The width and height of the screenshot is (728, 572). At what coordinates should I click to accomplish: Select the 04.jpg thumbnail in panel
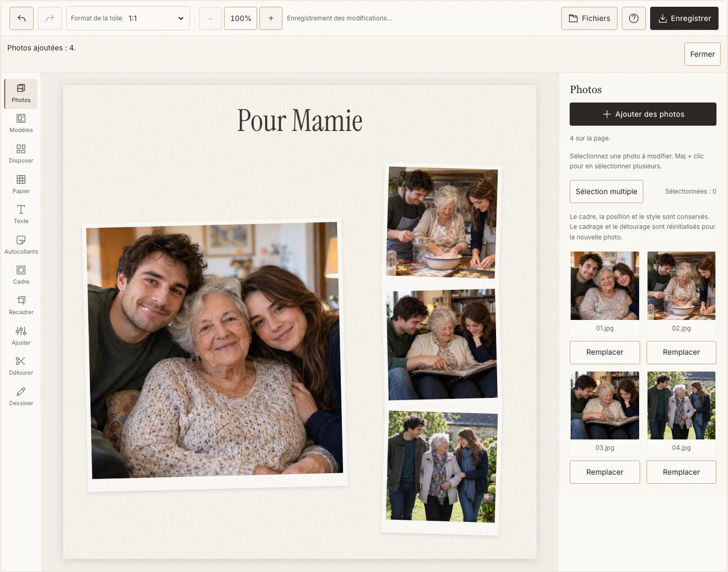click(681, 405)
